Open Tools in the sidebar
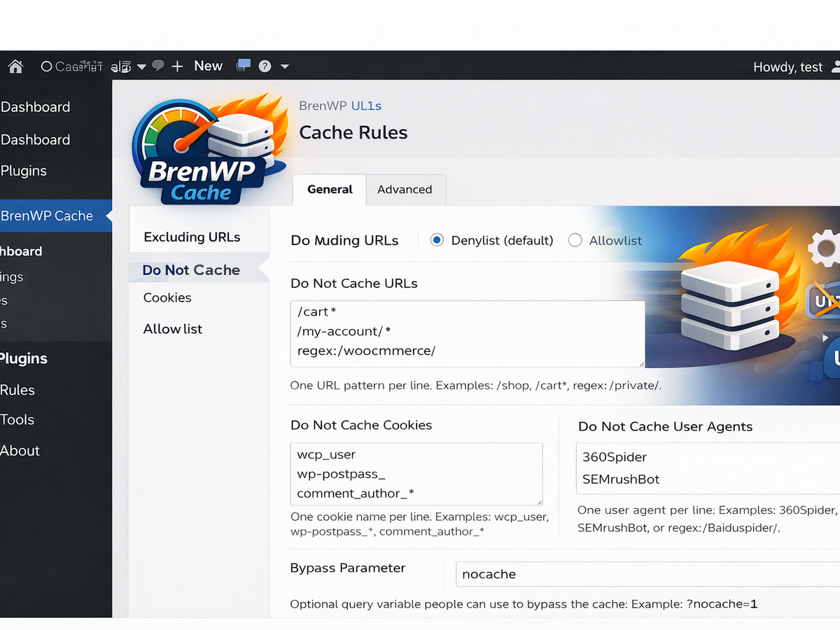This screenshot has width=840, height=630. coord(17,420)
